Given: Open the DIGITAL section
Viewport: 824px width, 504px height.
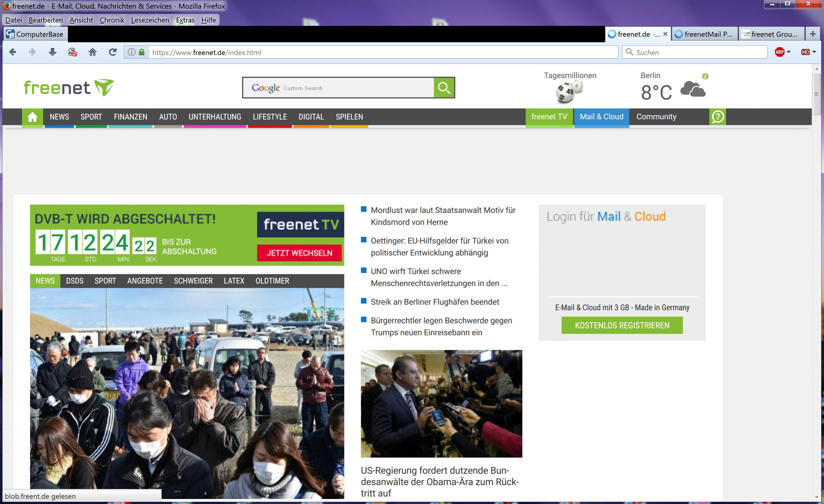Looking at the screenshot, I should 311,117.
